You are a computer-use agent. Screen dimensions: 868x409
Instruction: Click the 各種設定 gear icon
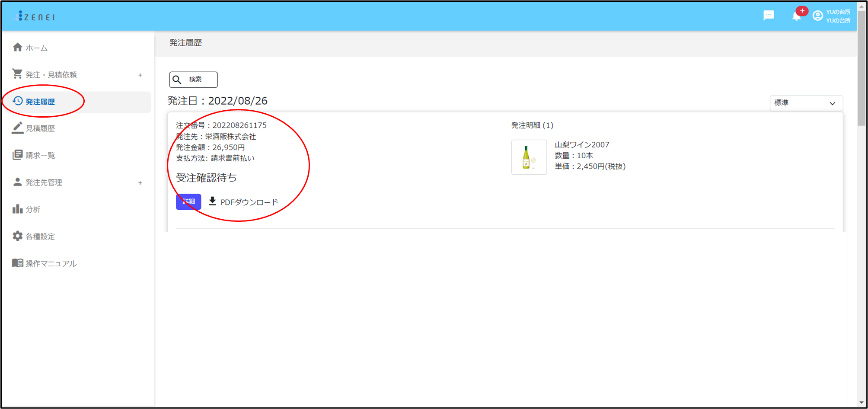[x=17, y=236]
